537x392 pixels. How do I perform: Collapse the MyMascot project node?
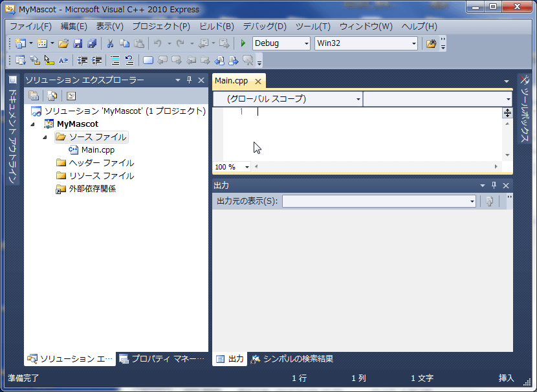(x=32, y=124)
